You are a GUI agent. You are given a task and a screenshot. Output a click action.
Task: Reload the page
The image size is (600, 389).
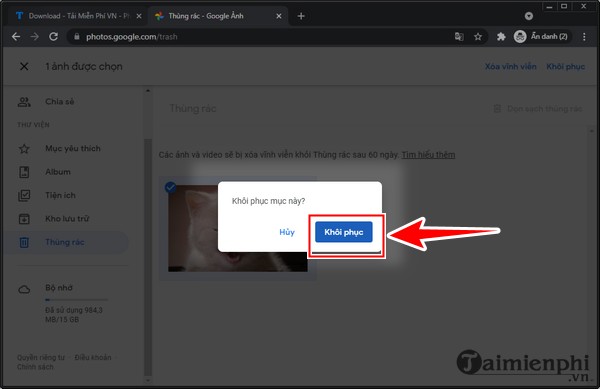click(53, 37)
